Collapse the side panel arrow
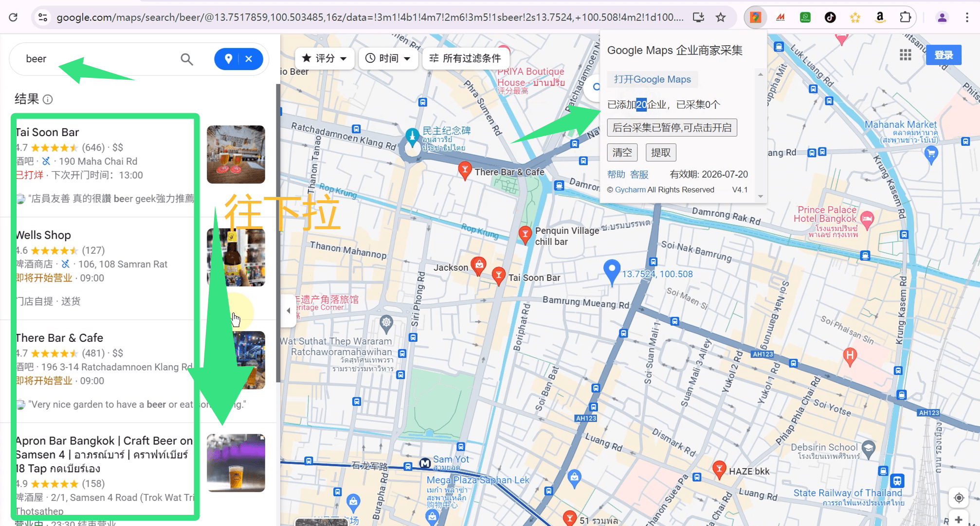This screenshot has width=980, height=526. [x=288, y=310]
